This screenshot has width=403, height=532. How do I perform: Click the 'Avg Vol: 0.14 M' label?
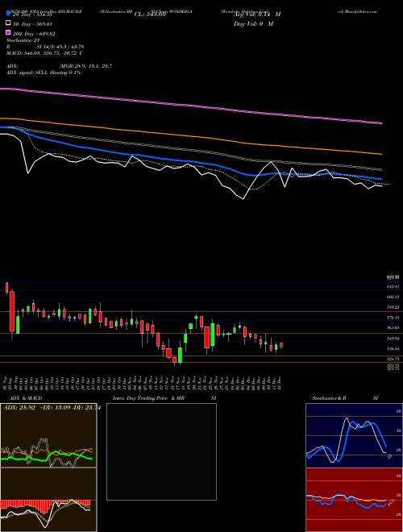pos(257,15)
